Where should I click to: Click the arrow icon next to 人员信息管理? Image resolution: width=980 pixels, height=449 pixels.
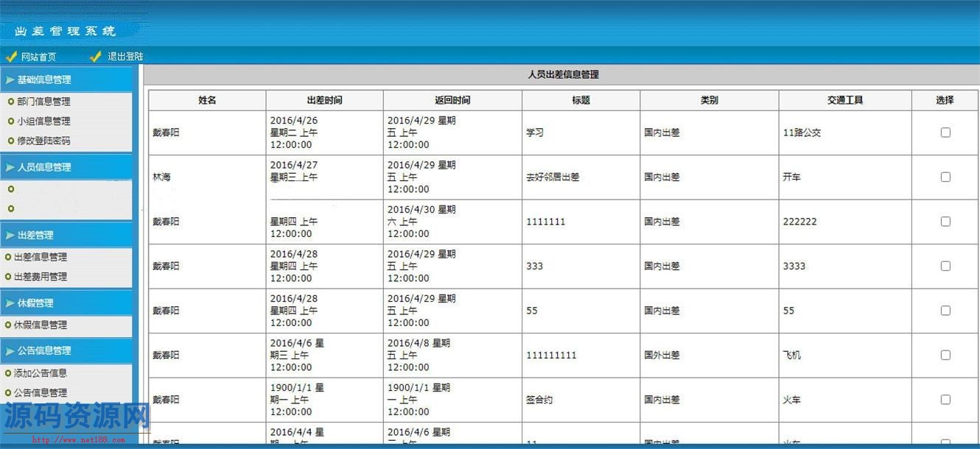10,167
